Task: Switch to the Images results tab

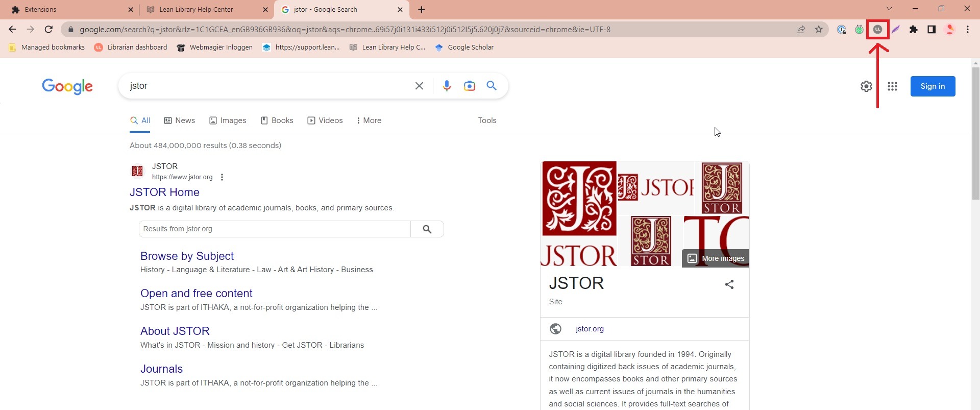Action: tap(228, 120)
